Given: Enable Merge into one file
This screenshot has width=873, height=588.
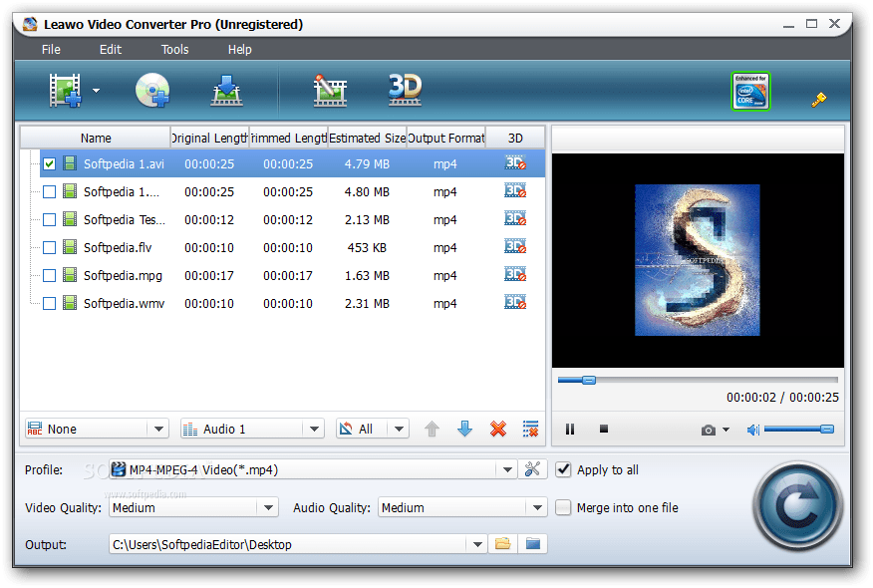Looking at the screenshot, I should pos(563,507).
